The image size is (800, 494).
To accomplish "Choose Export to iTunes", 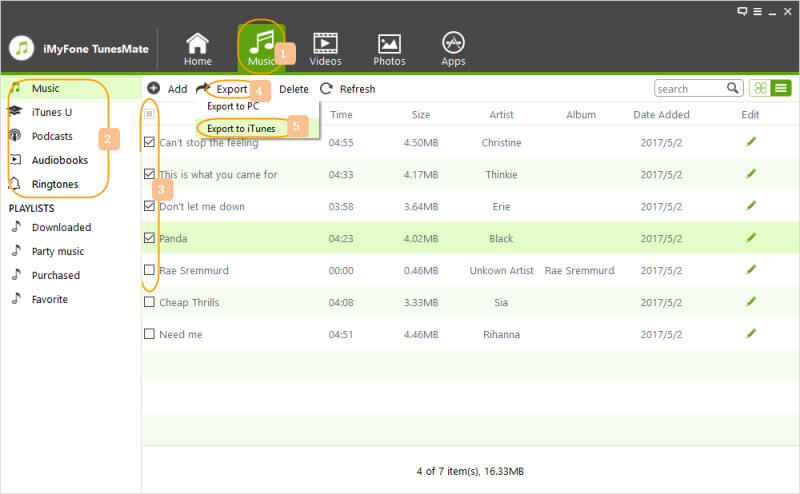I will tap(241, 129).
